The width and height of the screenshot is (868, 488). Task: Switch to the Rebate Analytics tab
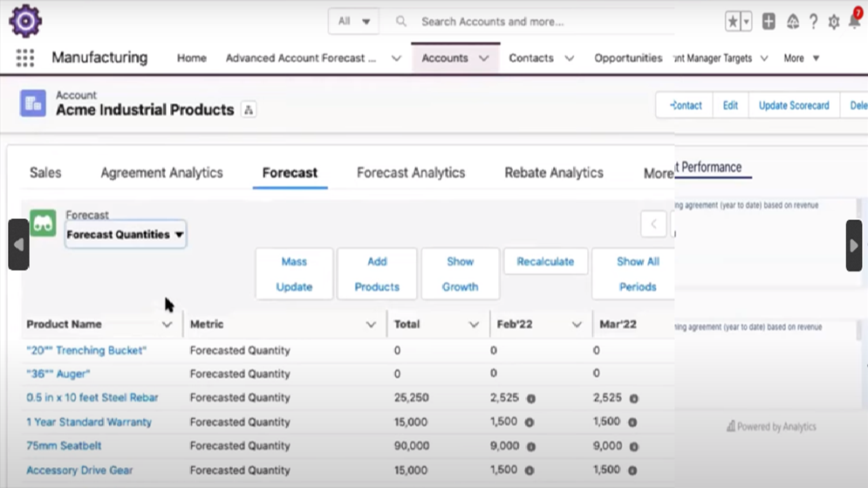pyautogui.click(x=554, y=173)
